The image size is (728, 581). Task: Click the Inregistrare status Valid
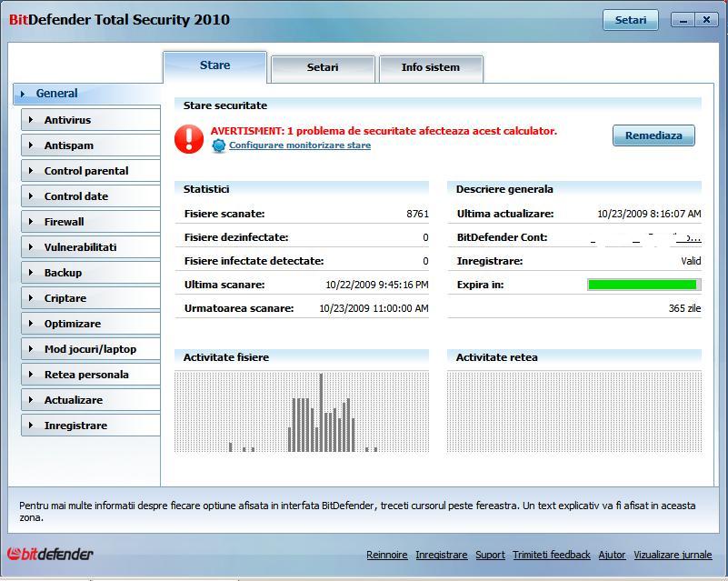(691, 261)
